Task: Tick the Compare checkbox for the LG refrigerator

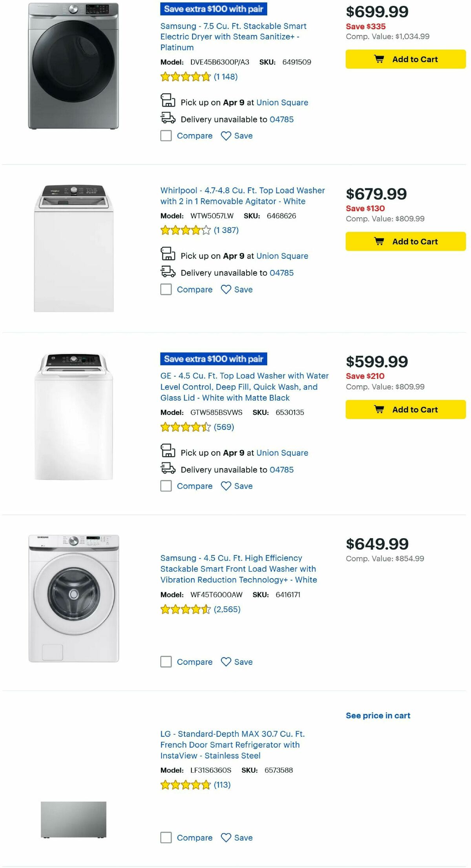Action: point(166,838)
